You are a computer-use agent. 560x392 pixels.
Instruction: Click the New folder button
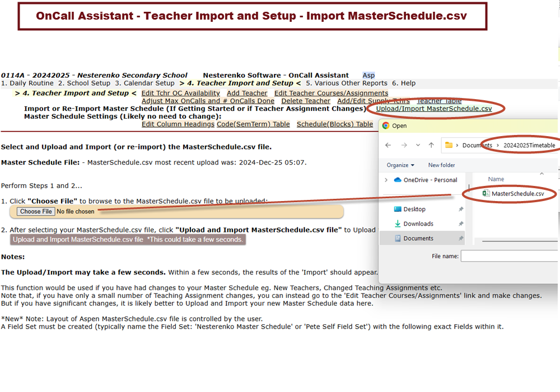click(441, 165)
